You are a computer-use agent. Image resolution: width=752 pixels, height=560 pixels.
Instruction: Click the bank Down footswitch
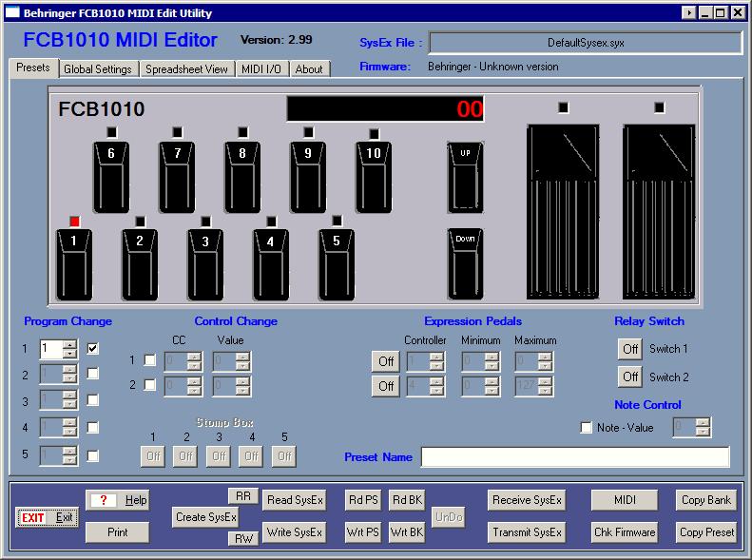[465, 264]
